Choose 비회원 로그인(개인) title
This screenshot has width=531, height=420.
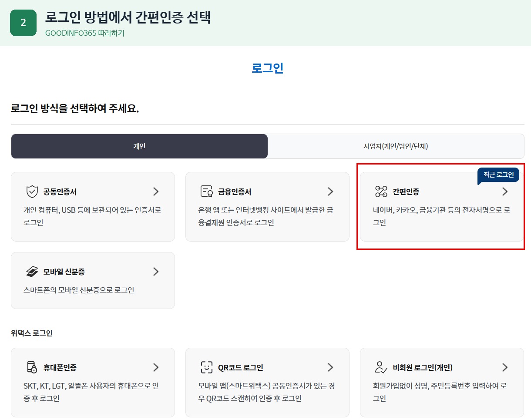(423, 368)
